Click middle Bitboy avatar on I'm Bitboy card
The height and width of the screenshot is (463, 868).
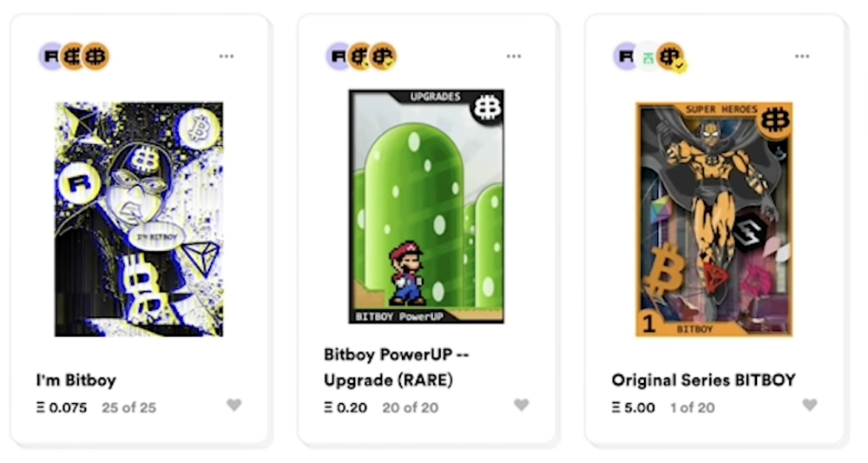point(73,56)
